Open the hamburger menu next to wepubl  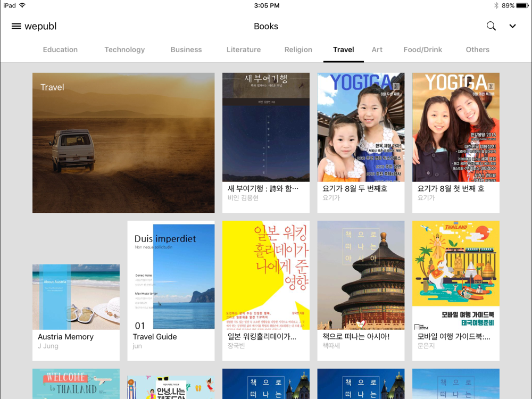pyautogui.click(x=16, y=26)
